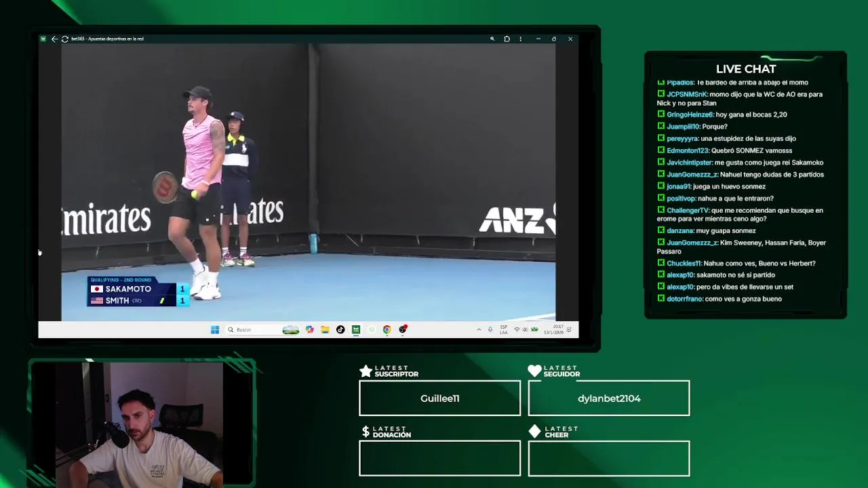This screenshot has height=488, width=868.
Task: Open the three-dot menu of bet365 window
Action: tap(520, 39)
